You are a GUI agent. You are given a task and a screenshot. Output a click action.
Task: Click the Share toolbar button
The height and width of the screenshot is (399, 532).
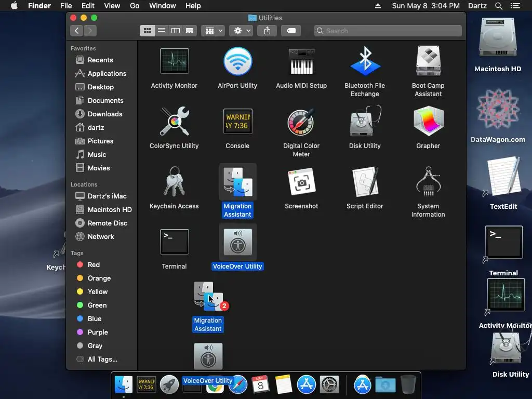(267, 31)
